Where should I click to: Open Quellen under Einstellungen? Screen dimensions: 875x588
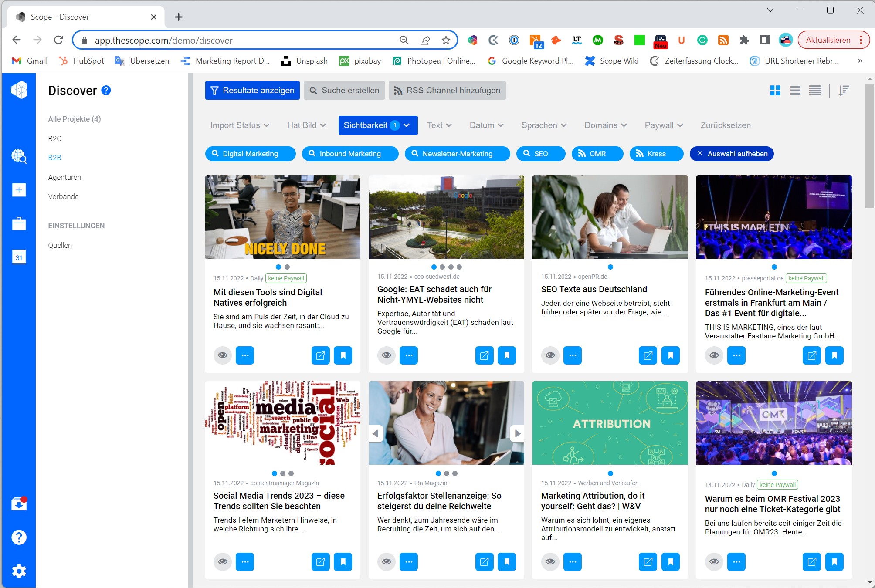pyautogui.click(x=60, y=245)
